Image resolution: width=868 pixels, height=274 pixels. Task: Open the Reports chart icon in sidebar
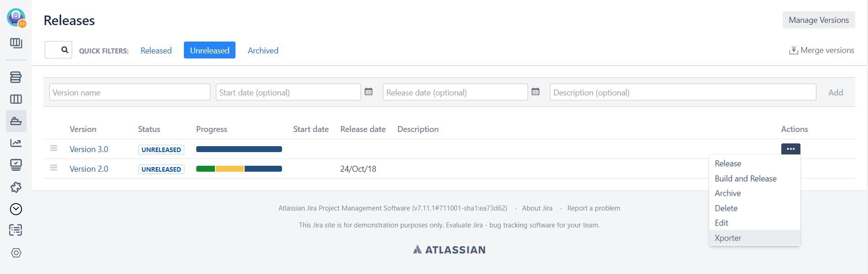(16, 143)
